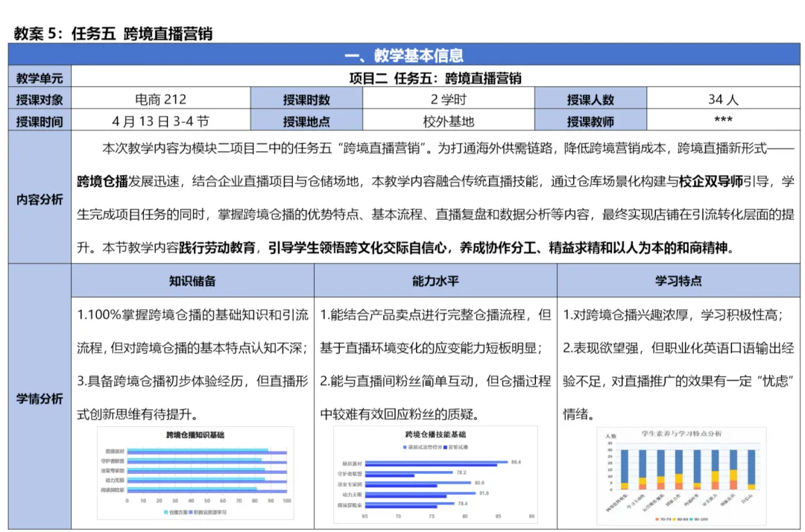Click the title "教案 5: 任务五 跨境直播营销"
This screenshot has height=532, width=805.
pyautogui.click(x=113, y=34)
